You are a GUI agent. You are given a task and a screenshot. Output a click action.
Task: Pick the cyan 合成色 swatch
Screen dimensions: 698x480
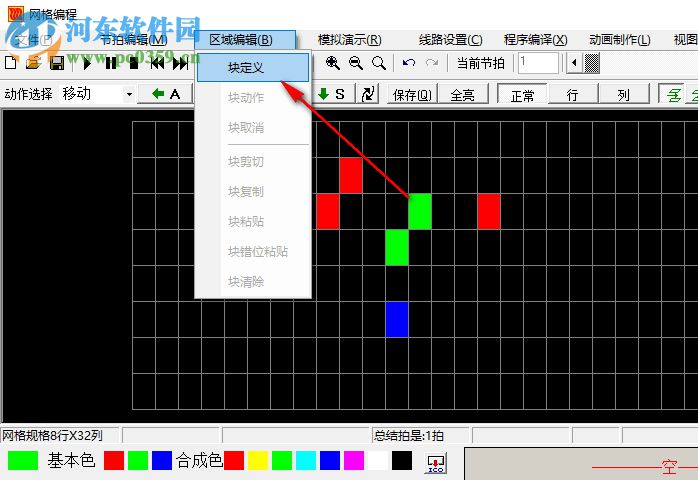click(306, 460)
